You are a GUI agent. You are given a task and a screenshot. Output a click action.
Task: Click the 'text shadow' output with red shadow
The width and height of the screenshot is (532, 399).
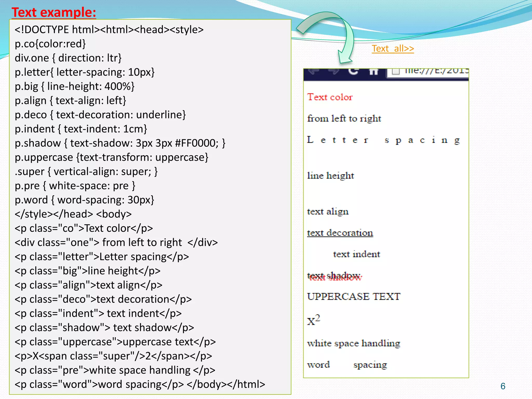(x=334, y=276)
